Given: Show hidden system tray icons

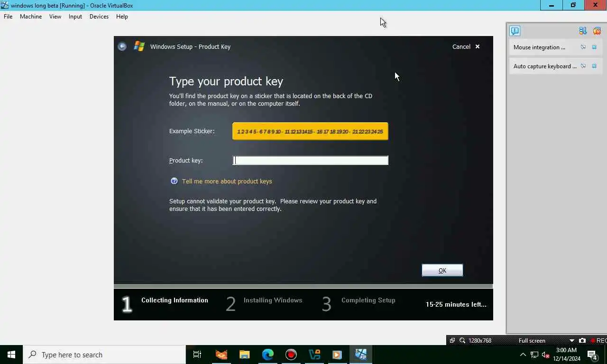Looking at the screenshot, I should pyautogui.click(x=523, y=355).
